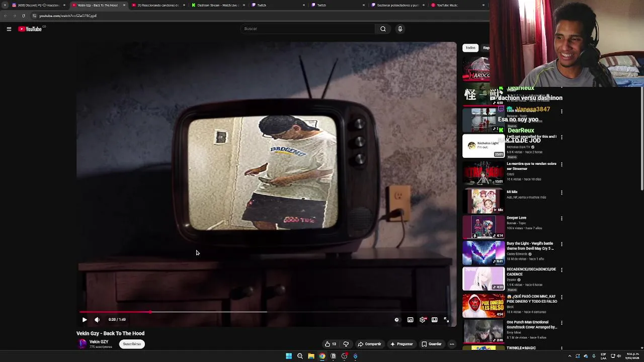Image resolution: width=644 pixels, height=362 pixels.
Task: Play the paused video
Action: (x=85, y=320)
